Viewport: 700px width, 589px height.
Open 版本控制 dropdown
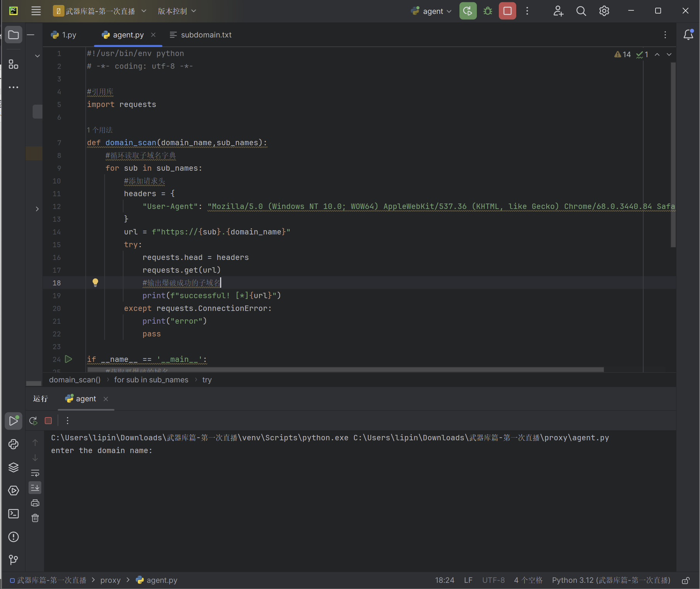click(177, 11)
